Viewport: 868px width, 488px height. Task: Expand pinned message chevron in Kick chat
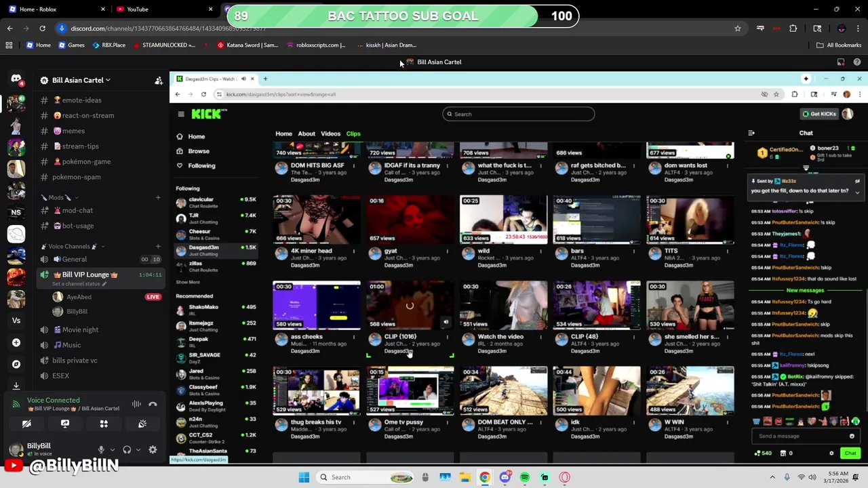[857, 192]
